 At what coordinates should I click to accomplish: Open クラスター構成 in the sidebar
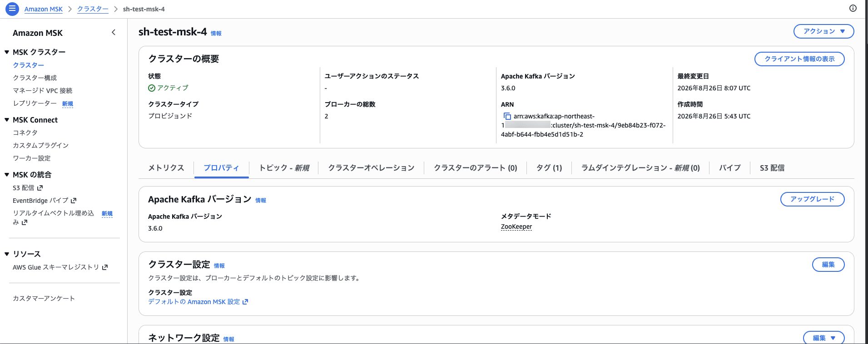[x=35, y=78]
